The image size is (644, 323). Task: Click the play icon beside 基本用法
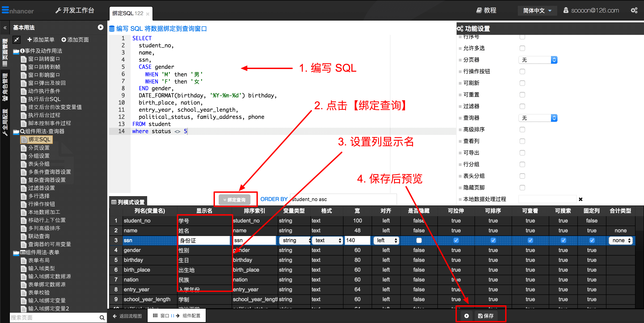coord(100,27)
